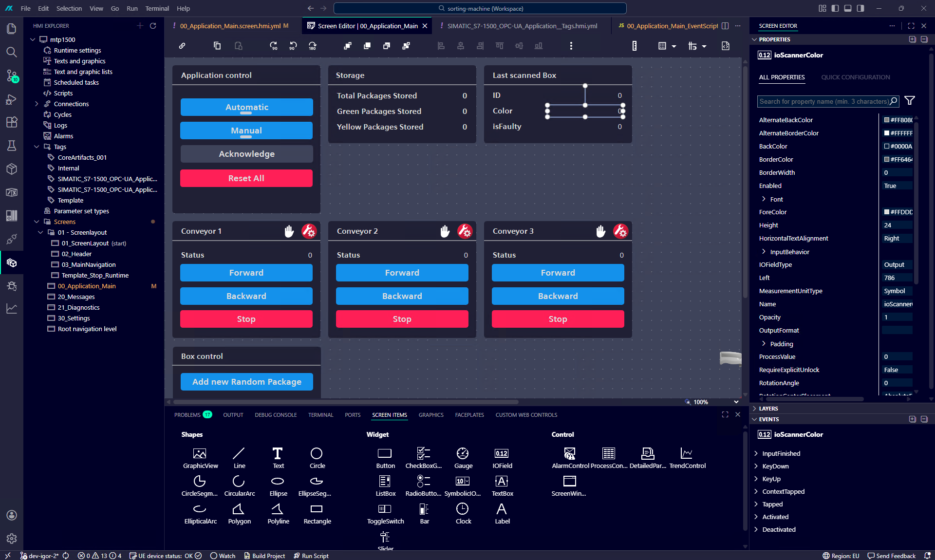
Task: Click the Conveyor 2 hand icon
Action: [x=445, y=231]
